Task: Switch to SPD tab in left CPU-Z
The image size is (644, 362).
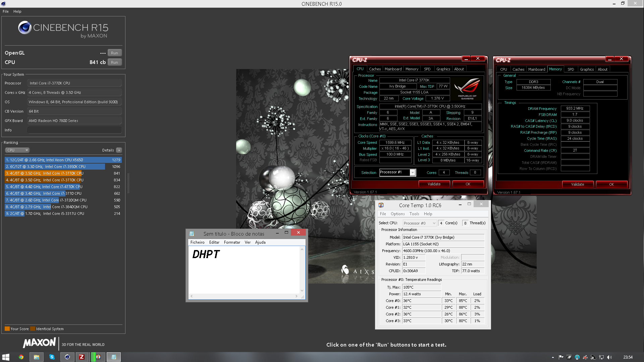Action: click(427, 69)
